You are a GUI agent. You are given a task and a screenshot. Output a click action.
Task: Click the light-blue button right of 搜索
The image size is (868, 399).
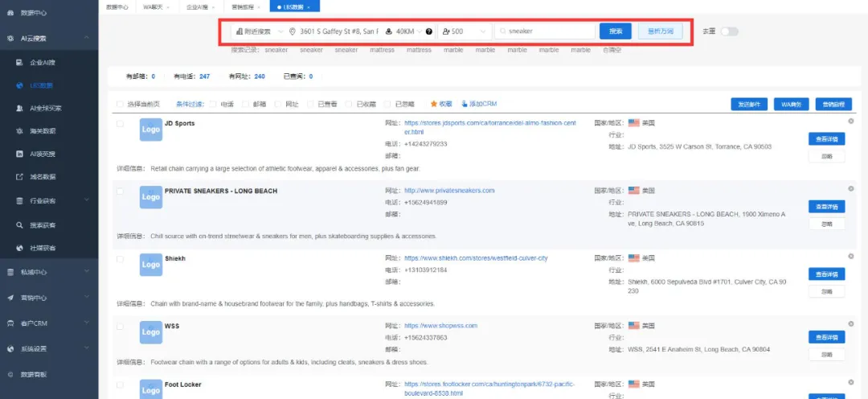pos(660,31)
